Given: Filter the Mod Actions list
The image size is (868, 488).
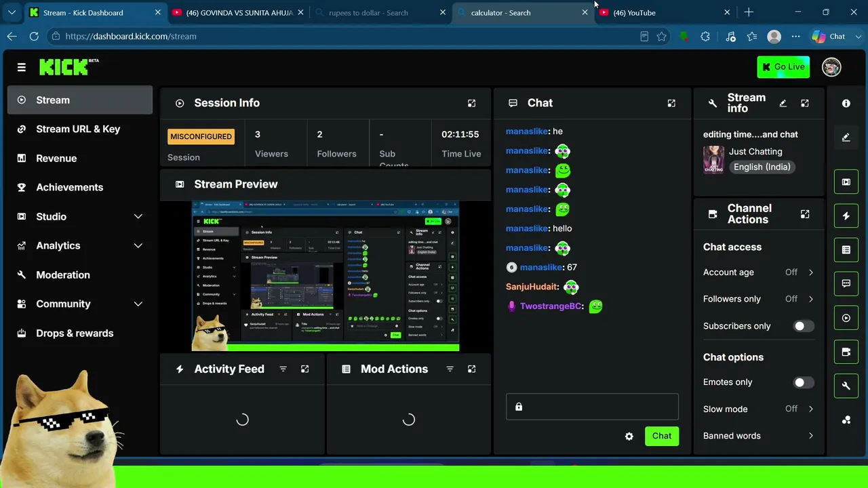Looking at the screenshot, I should [x=450, y=369].
